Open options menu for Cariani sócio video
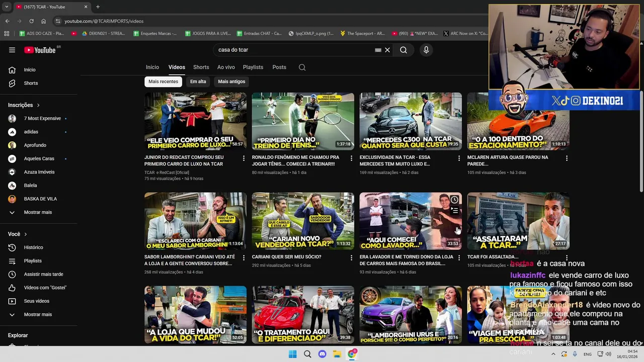 (x=351, y=258)
